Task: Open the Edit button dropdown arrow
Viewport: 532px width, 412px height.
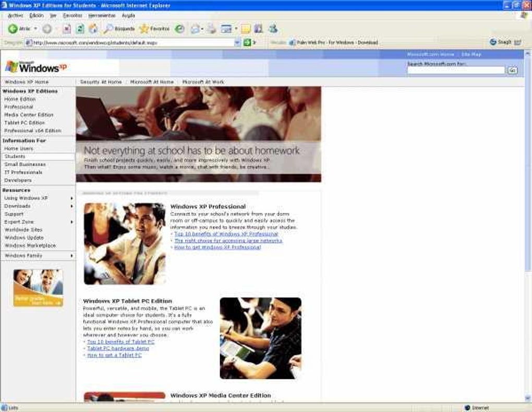Action: click(236, 29)
